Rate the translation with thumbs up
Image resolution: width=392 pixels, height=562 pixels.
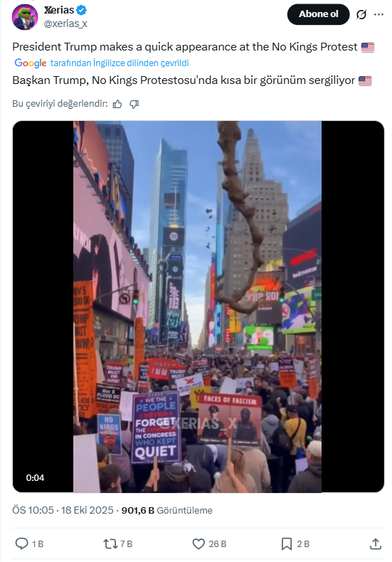tap(117, 104)
